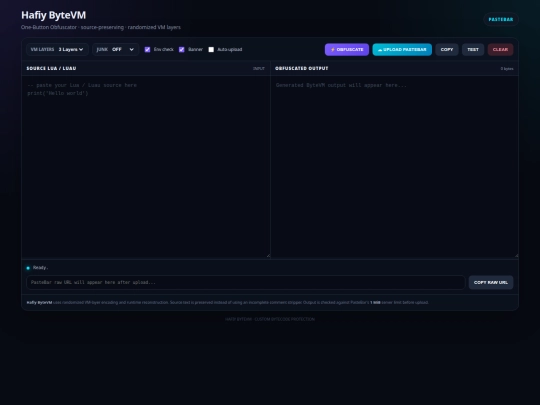
Task: Click the footer 'HAFIY BYTEVM' protection text
Action: [x=270, y=319]
